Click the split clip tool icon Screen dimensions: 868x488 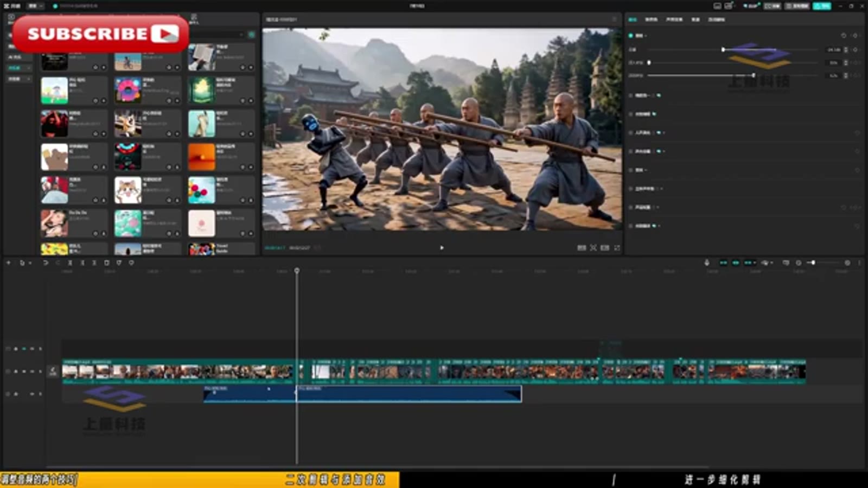tap(70, 262)
